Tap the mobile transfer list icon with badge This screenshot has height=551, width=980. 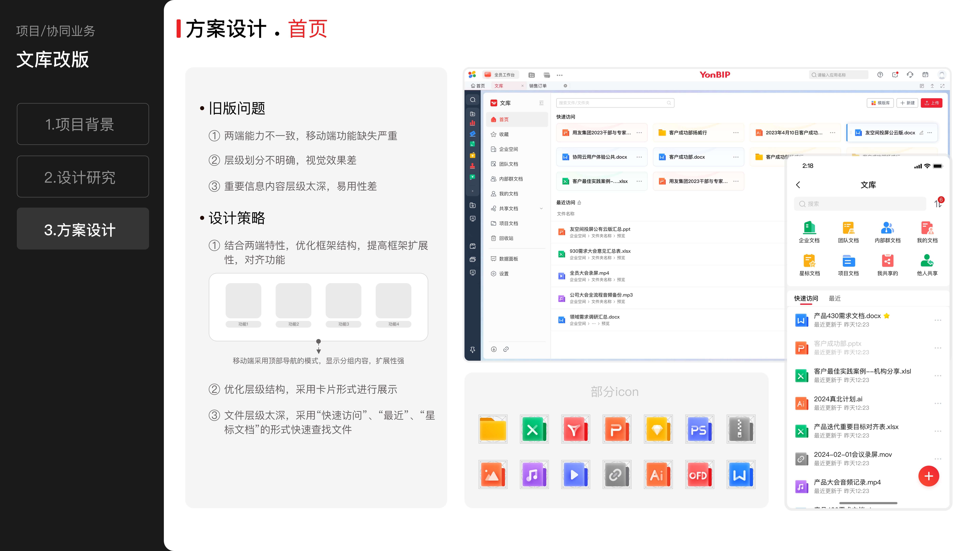938,204
